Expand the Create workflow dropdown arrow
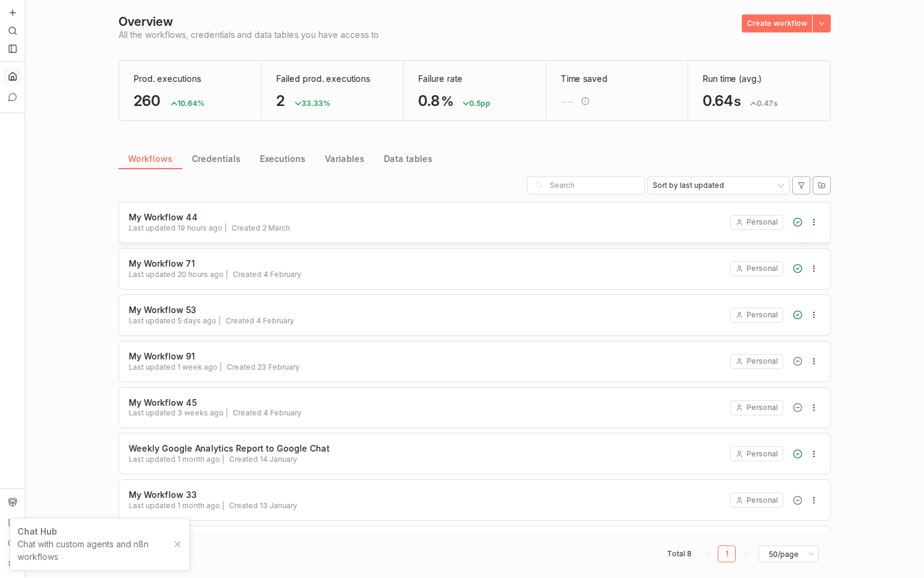The width and height of the screenshot is (924, 578). [822, 23]
